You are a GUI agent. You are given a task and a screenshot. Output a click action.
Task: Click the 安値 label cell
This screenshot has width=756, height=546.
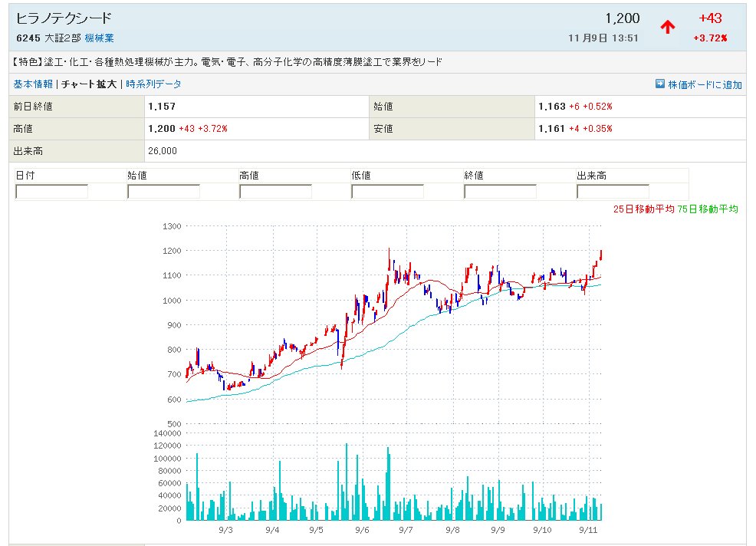point(452,129)
